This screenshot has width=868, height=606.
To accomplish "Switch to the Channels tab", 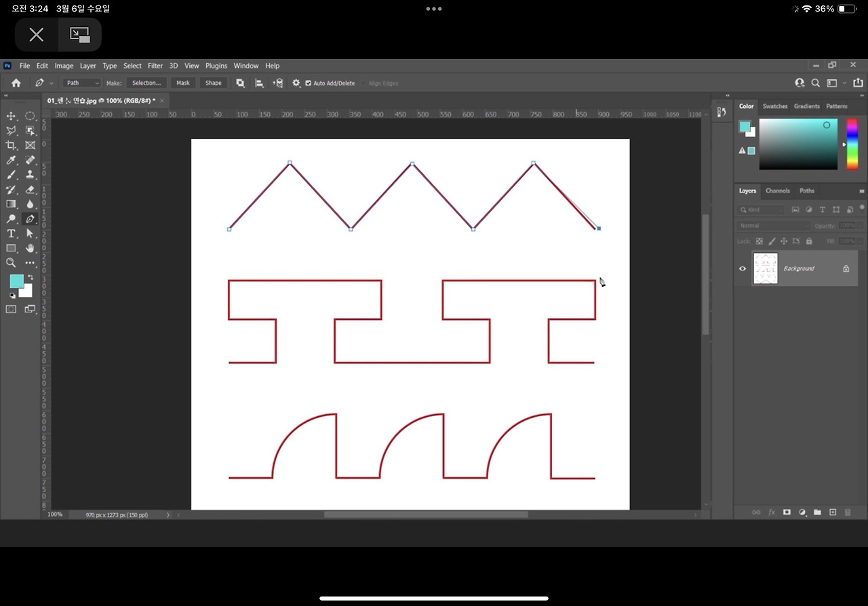I will 778,190.
